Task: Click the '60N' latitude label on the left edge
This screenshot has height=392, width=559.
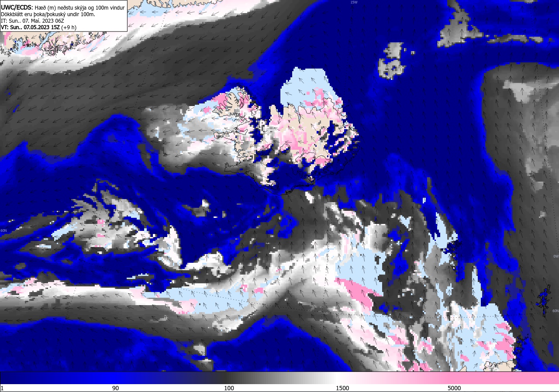Action: (3, 230)
